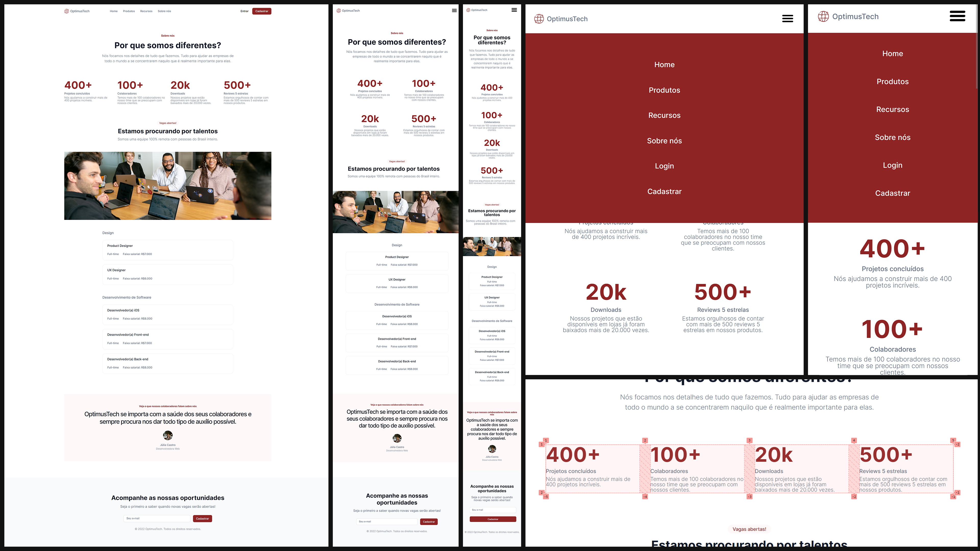Expand the Design job listings section

[x=108, y=233]
